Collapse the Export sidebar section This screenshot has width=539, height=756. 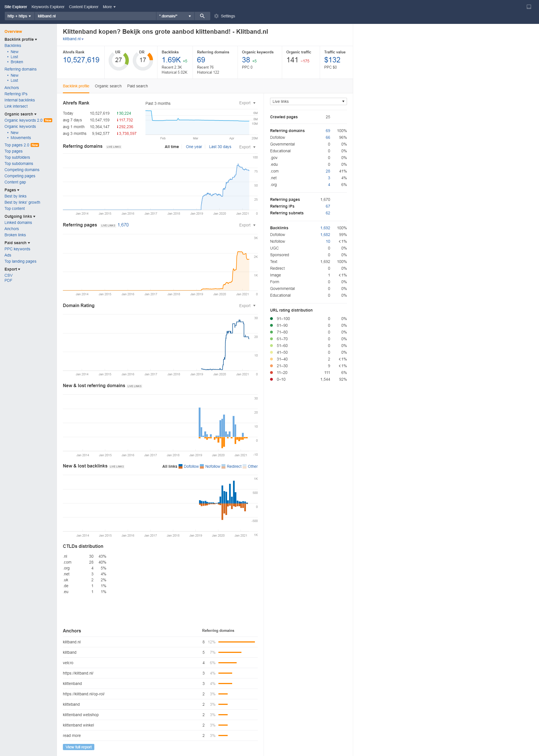12,269
